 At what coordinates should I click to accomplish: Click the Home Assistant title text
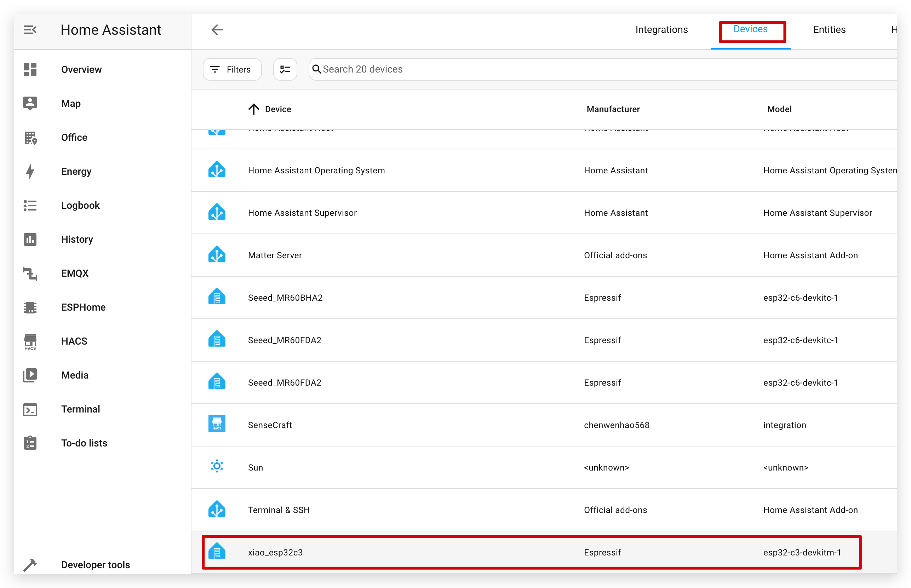point(111,30)
